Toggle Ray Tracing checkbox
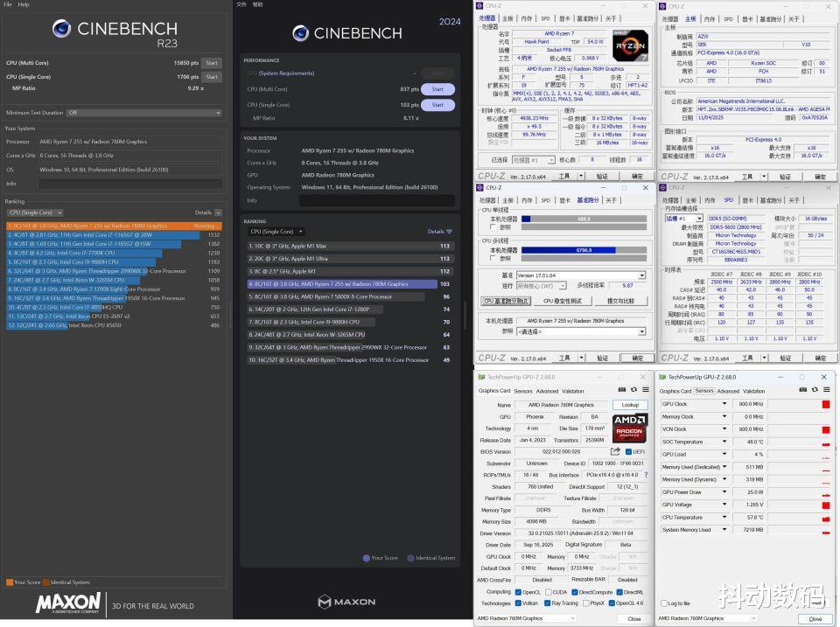The width and height of the screenshot is (840, 627). tap(548, 603)
